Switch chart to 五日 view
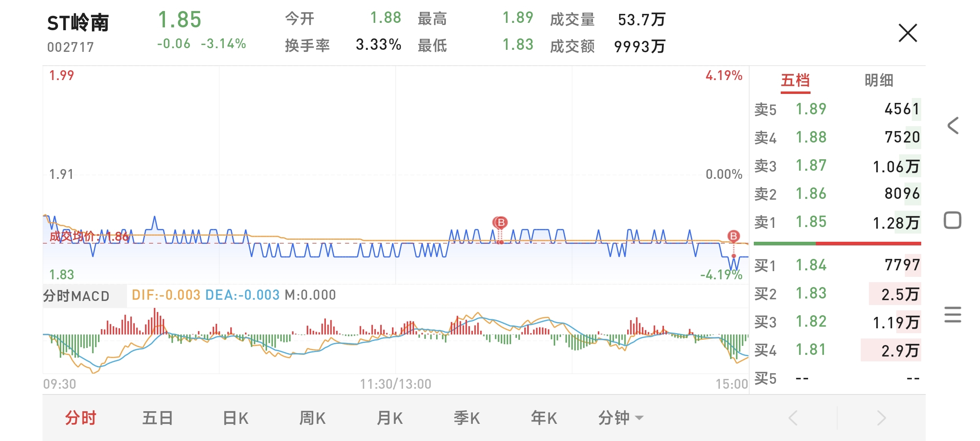Screen dimensions: 980x441 click(x=158, y=418)
